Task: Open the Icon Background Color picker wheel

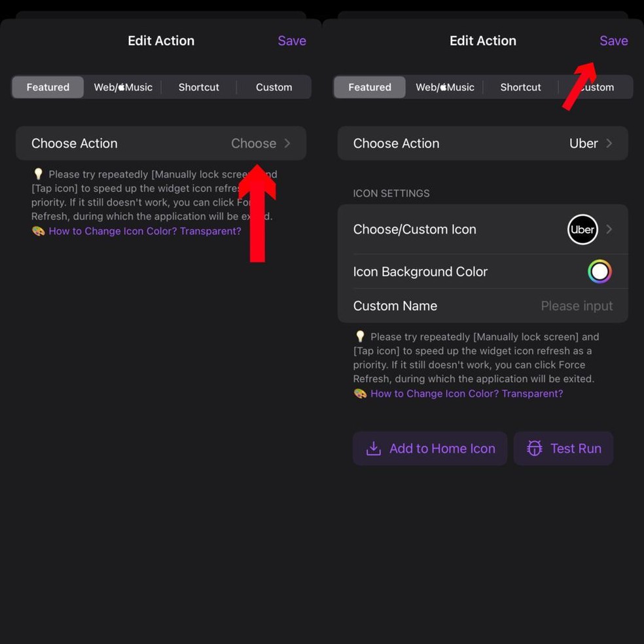Action: (x=599, y=272)
